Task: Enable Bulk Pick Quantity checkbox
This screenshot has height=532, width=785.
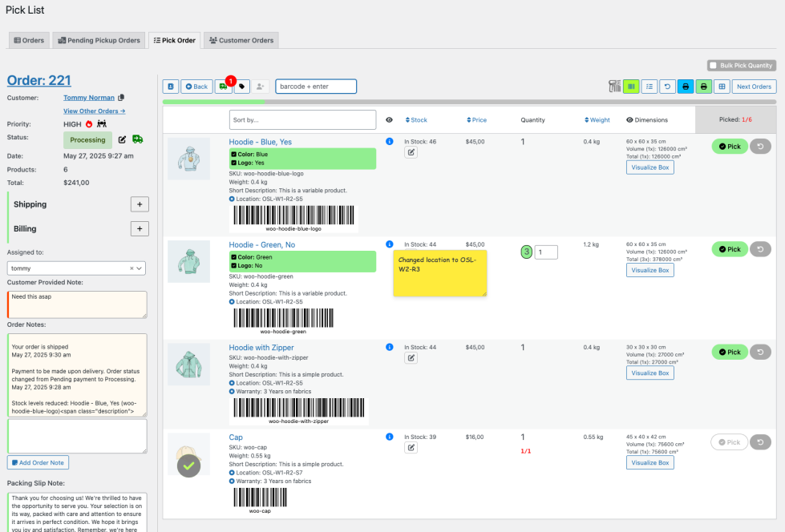Action: (x=712, y=66)
